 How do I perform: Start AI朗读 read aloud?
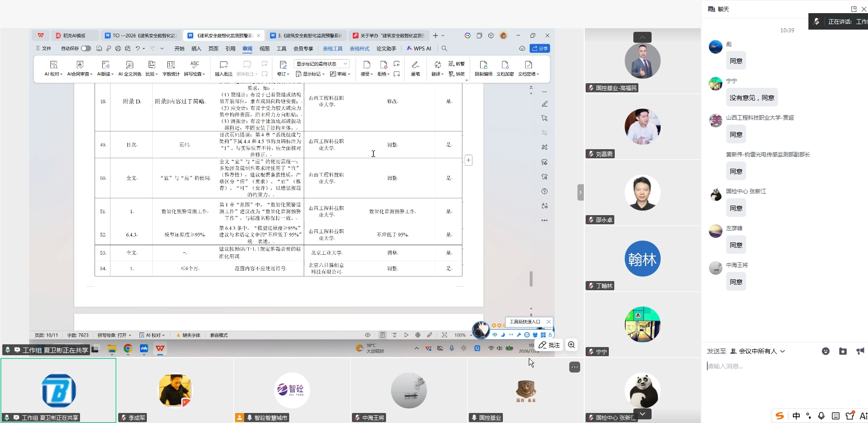tap(105, 68)
